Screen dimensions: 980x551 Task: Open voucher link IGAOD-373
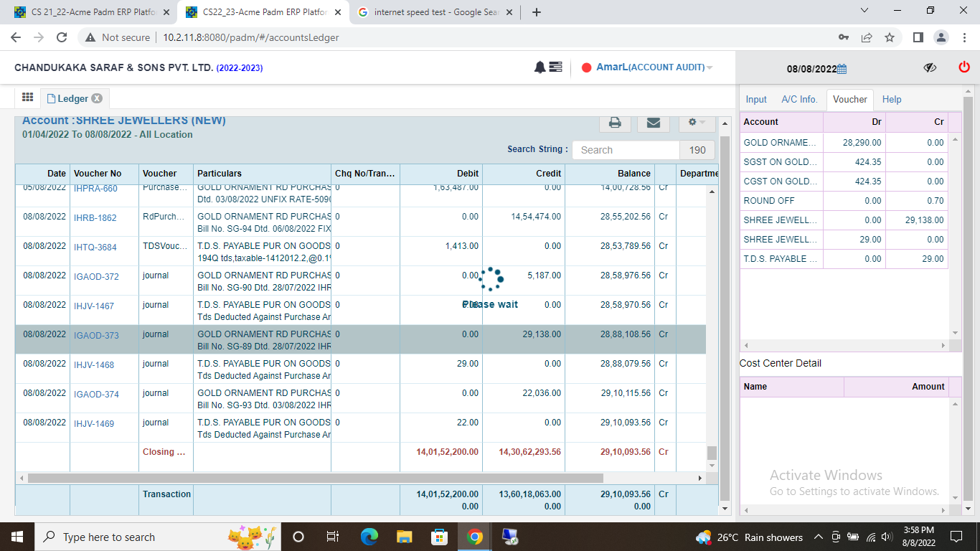tap(96, 335)
